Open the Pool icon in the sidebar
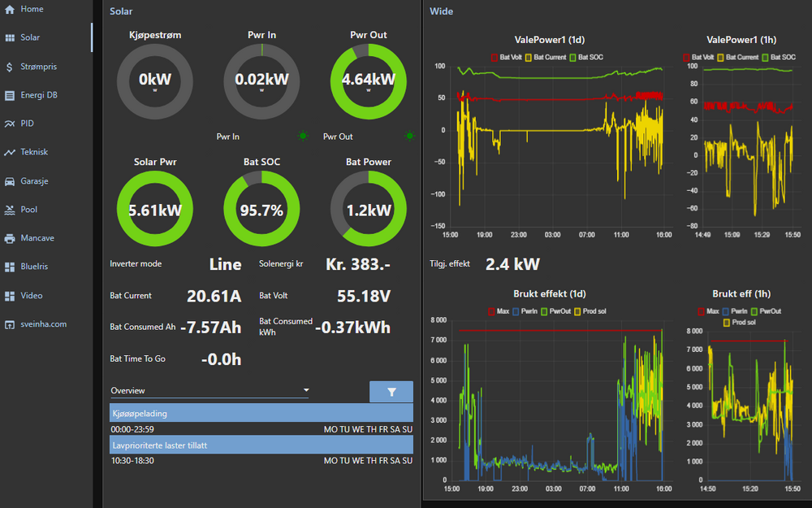812x508 pixels. point(10,210)
